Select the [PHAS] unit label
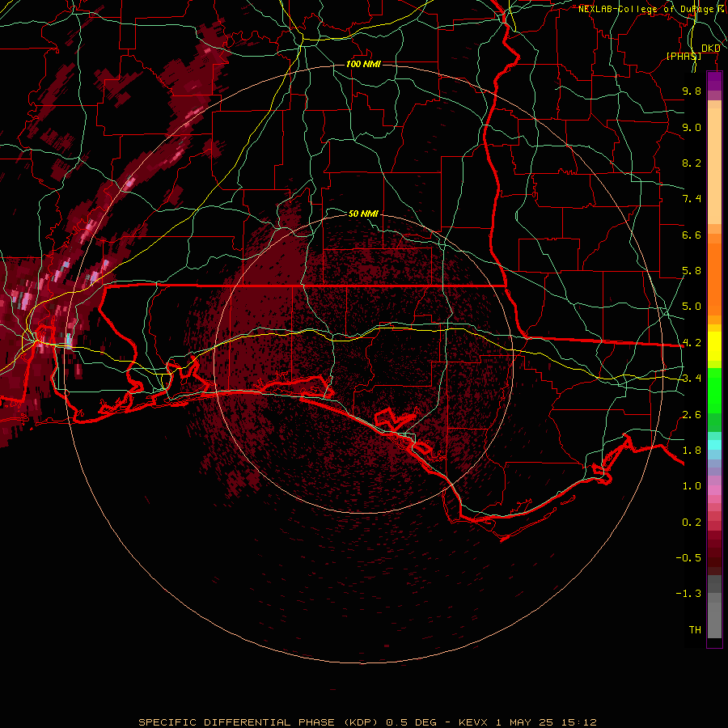Image resolution: width=728 pixels, height=728 pixels. pyautogui.click(x=684, y=56)
